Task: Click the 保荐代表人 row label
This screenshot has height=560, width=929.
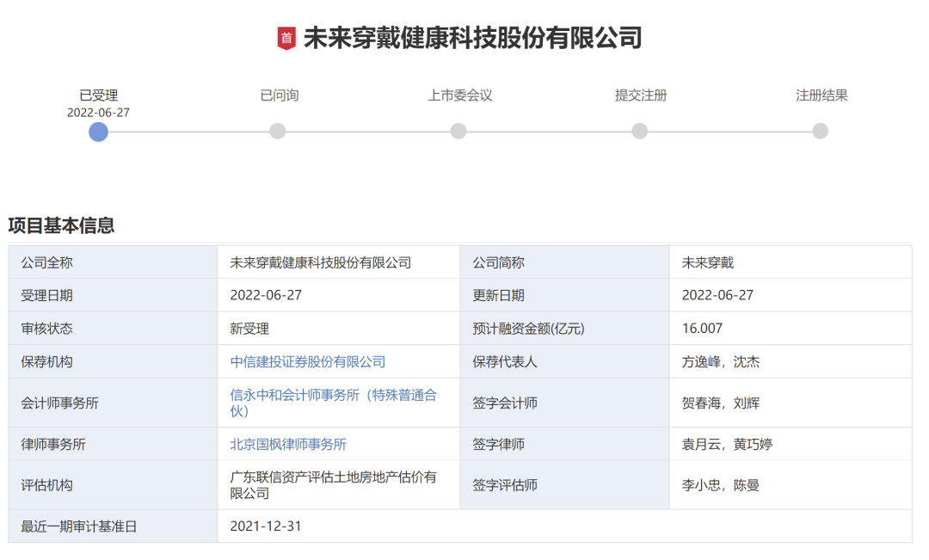Action: 505,362
